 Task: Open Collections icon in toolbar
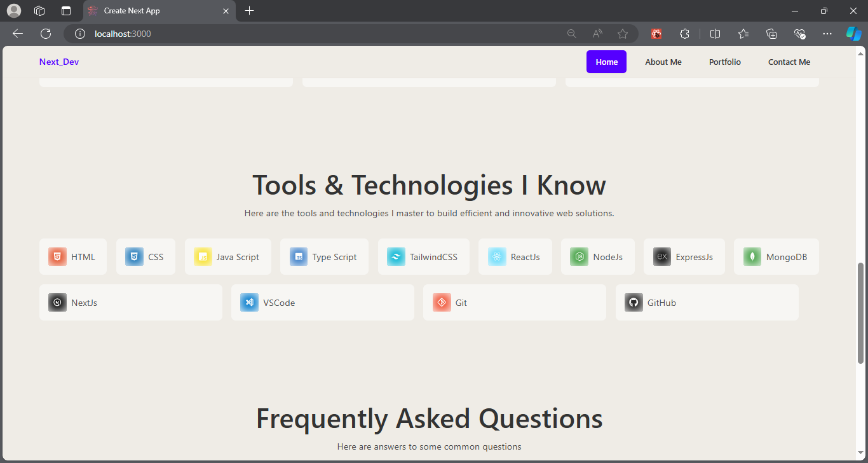pyautogui.click(x=771, y=34)
